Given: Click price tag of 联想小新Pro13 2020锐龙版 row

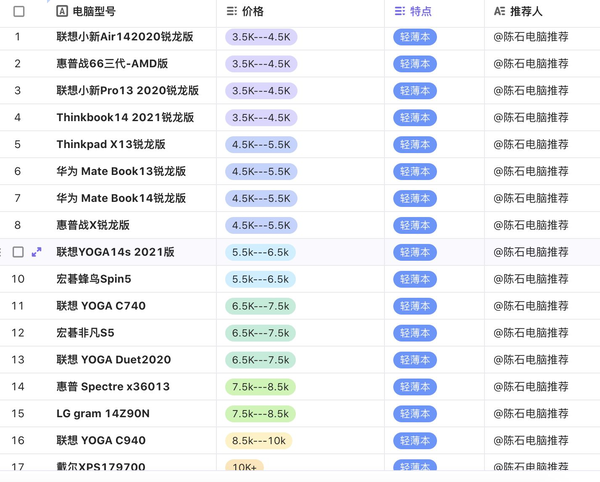Looking at the screenshot, I should (x=261, y=91).
